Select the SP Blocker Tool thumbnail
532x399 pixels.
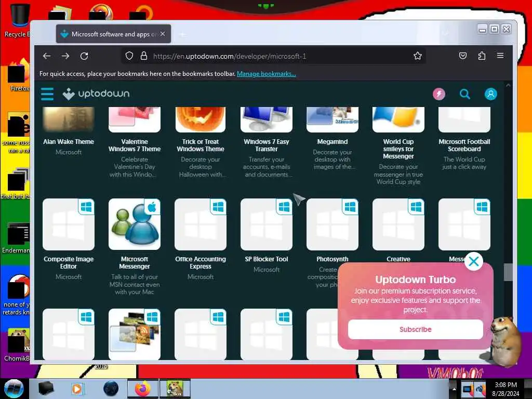(x=267, y=224)
